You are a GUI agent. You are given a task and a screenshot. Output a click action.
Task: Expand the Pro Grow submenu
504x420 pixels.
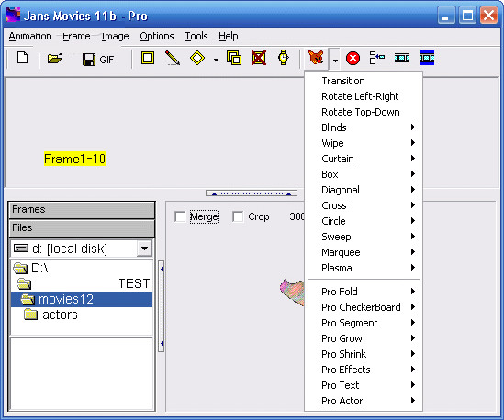click(x=364, y=338)
